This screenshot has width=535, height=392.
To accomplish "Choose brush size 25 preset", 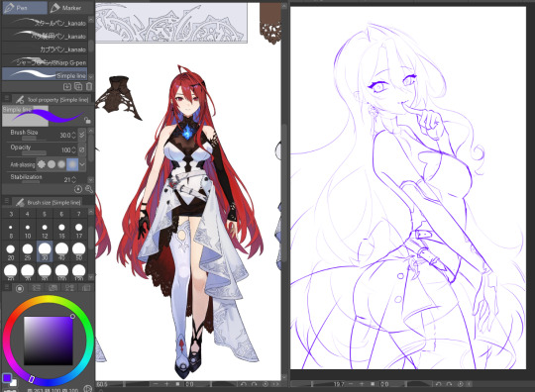I will click(28, 251).
